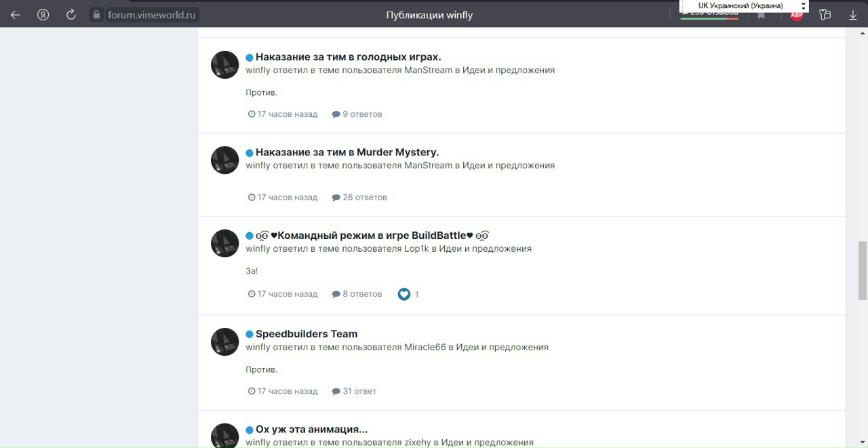Reload the page with the refresh icon
The height and width of the screenshot is (448, 868).
71,14
